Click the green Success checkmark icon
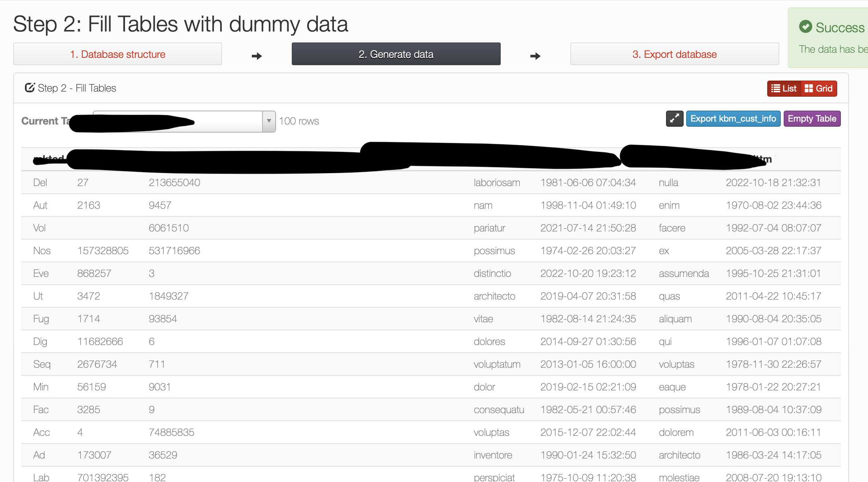 click(x=805, y=27)
